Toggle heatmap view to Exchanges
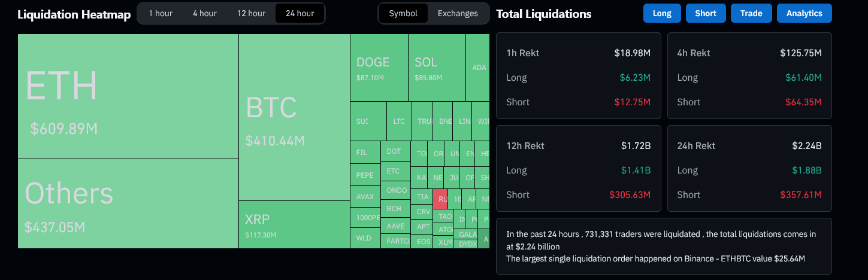The height and width of the screenshot is (280, 868). click(x=458, y=13)
